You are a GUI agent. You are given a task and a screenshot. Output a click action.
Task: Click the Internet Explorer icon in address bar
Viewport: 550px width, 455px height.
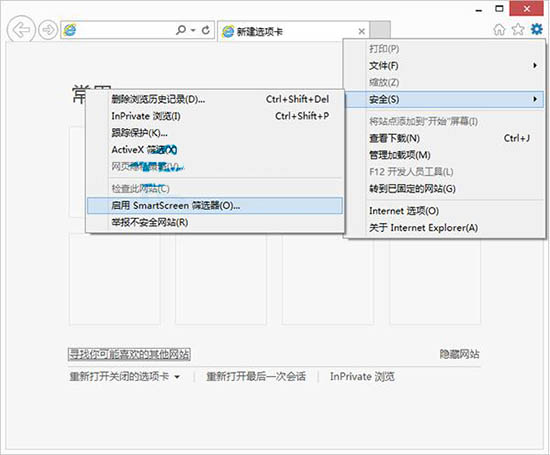click(69, 30)
